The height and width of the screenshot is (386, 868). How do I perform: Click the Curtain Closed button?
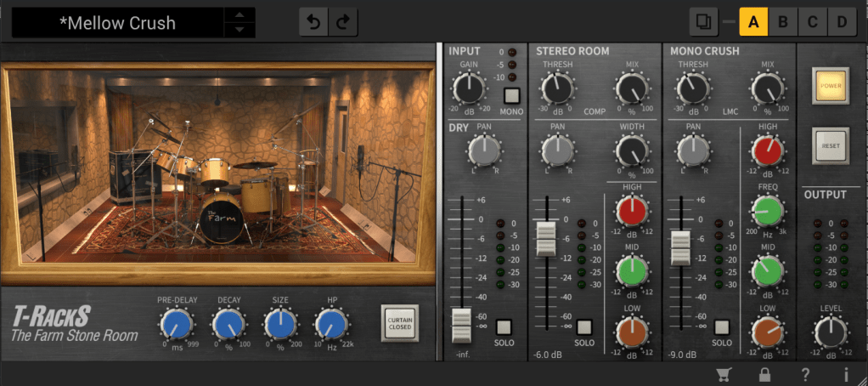click(x=399, y=323)
